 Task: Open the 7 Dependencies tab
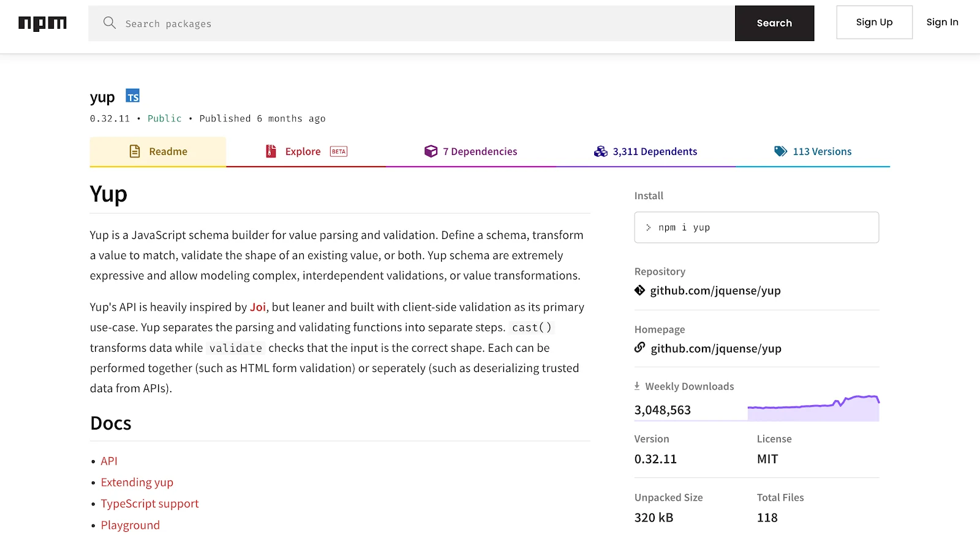(x=471, y=151)
